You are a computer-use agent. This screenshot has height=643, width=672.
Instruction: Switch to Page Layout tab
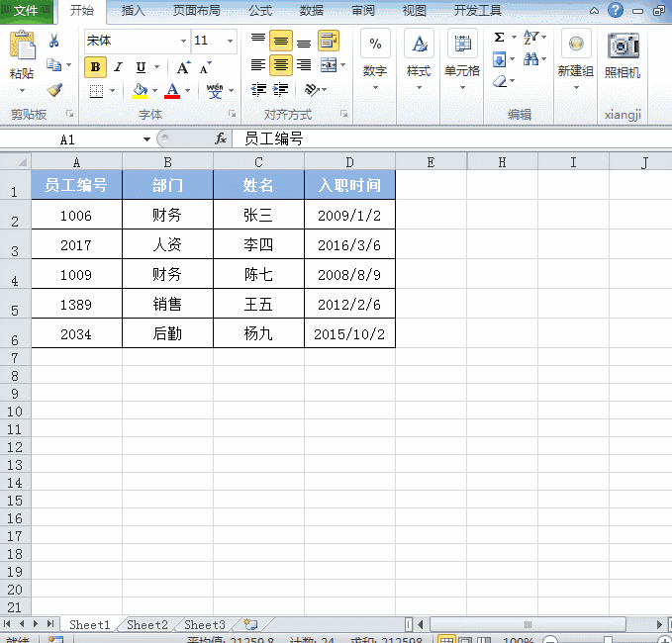tap(197, 11)
